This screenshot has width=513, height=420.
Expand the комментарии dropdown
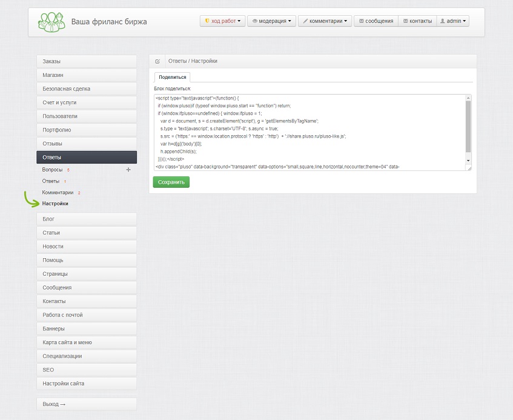click(x=325, y=21)
